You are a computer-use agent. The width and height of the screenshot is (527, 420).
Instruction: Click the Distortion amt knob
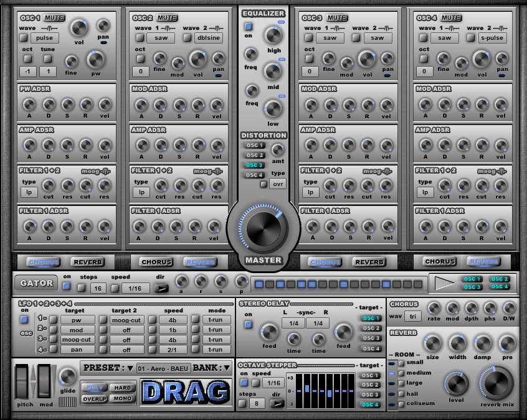coord(278,149)
